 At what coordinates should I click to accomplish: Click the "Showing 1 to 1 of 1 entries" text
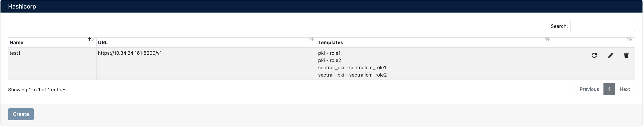tap(37, 90)
